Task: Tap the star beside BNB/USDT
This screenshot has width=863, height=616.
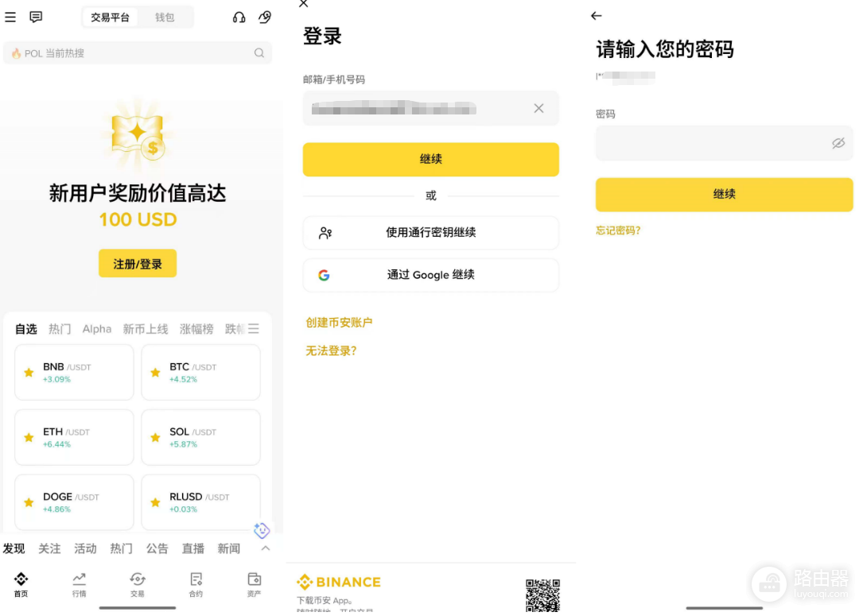Action: (x=29, y=373)
